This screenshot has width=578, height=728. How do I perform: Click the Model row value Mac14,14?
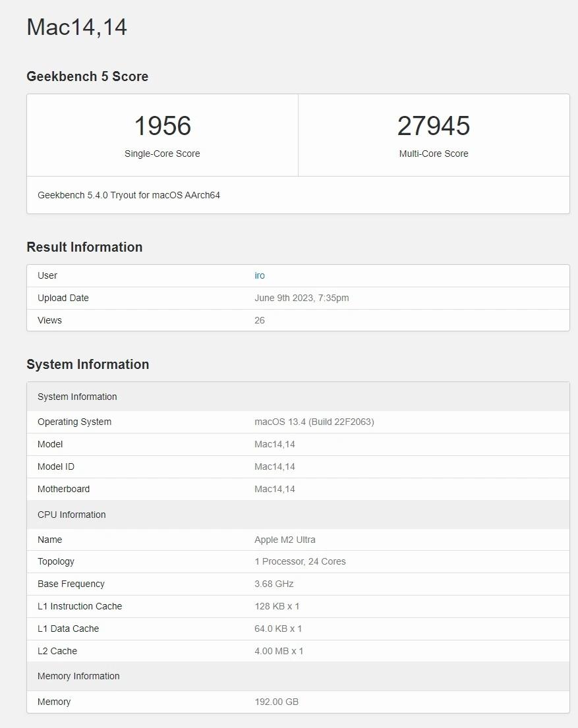275,444
